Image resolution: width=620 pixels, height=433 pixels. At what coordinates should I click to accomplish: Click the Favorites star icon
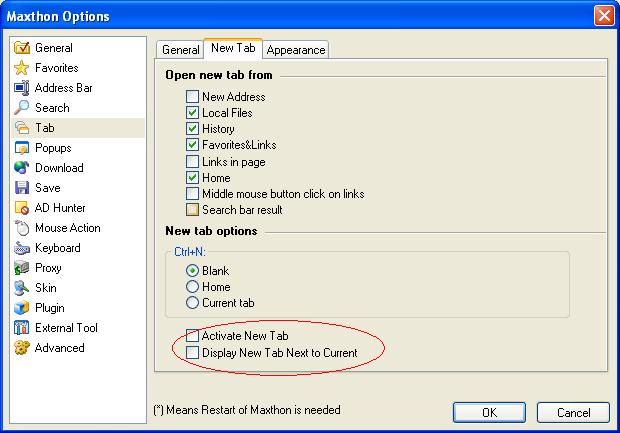tap(22, 68)
